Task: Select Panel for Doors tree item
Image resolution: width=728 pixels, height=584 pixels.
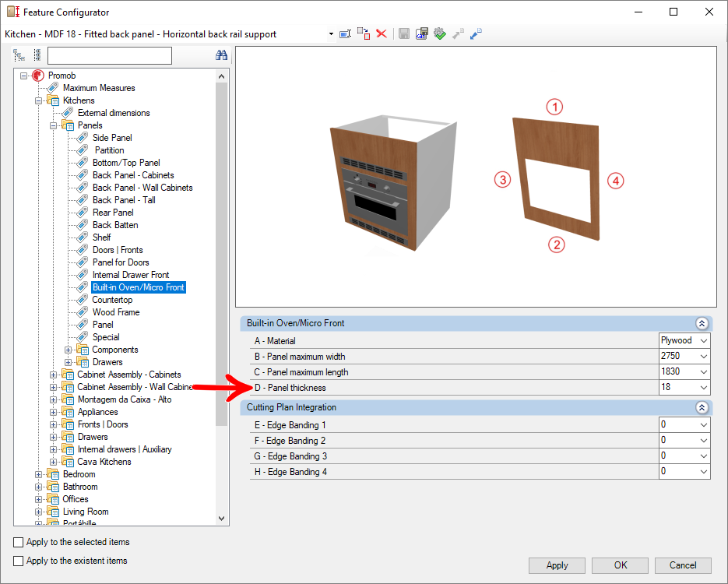Action: click(x=121, y=262)
